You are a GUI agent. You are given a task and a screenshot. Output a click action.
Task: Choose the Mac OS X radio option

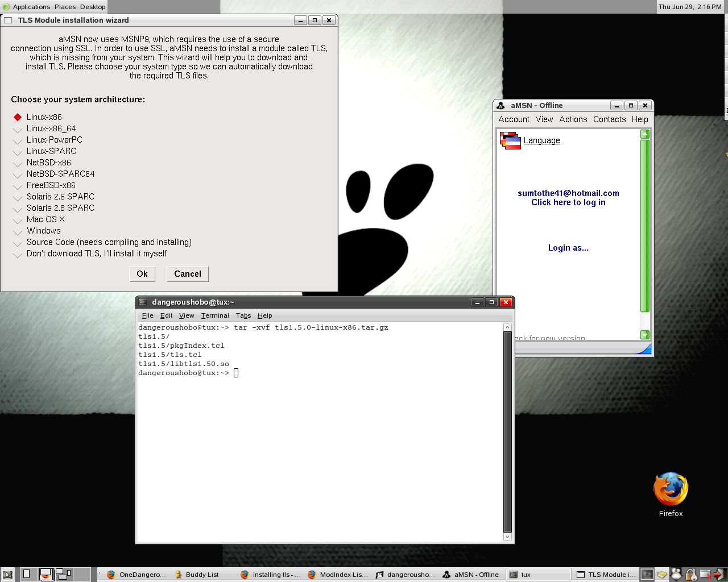point(18,220)
